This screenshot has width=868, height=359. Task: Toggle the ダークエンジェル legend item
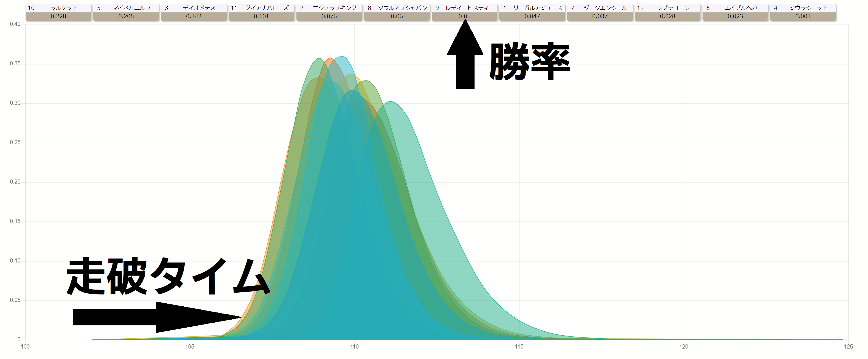pyautogui.click(x=600, y=12)
